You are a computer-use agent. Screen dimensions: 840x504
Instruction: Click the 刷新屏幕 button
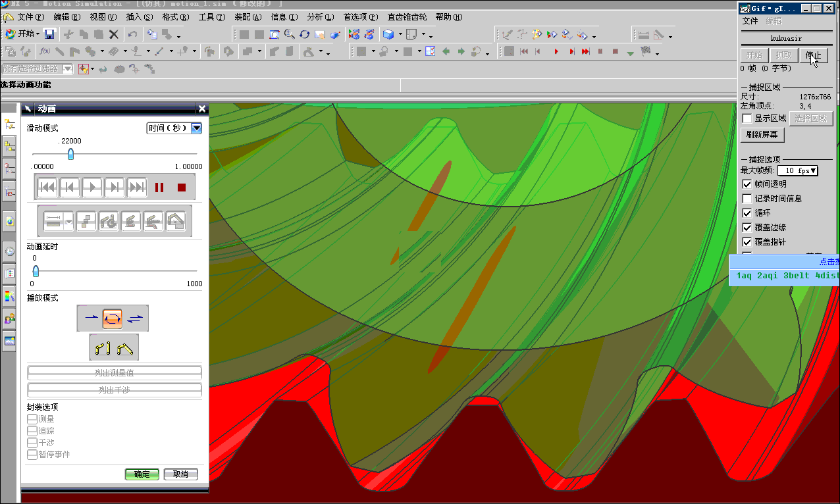(762, 135)
